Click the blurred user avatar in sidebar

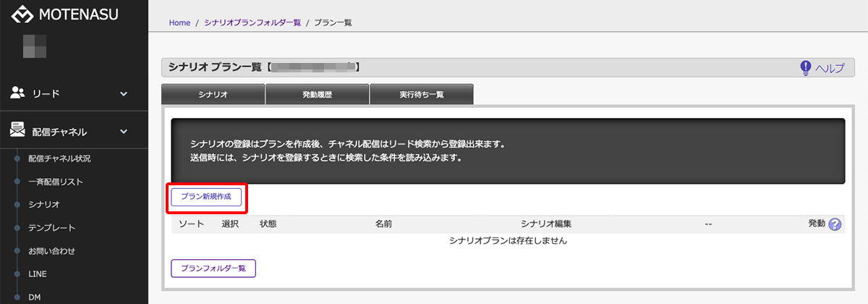point(35,46)
